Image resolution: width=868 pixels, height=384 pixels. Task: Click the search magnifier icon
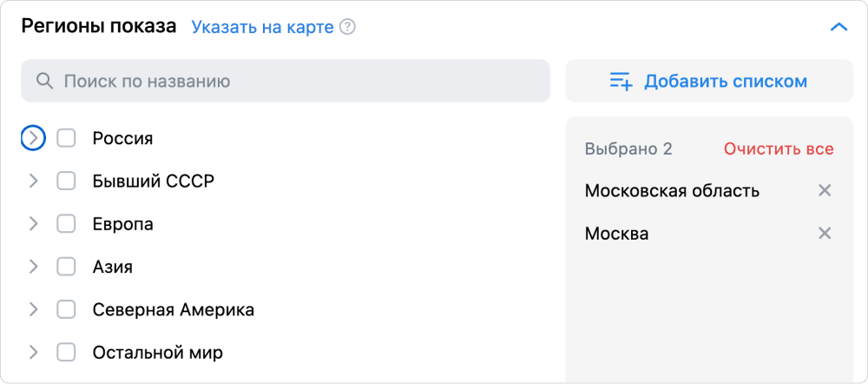click(45, 82)
